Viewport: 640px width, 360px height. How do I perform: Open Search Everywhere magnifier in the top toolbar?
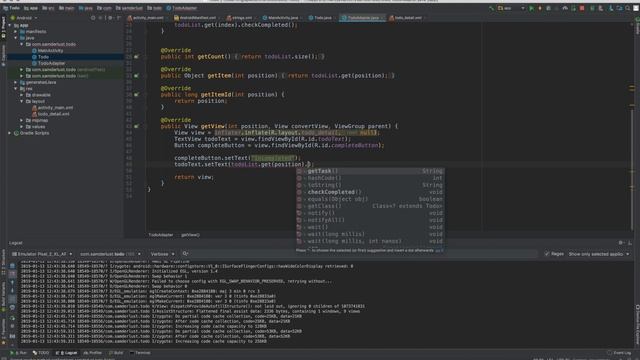[627, 8]
